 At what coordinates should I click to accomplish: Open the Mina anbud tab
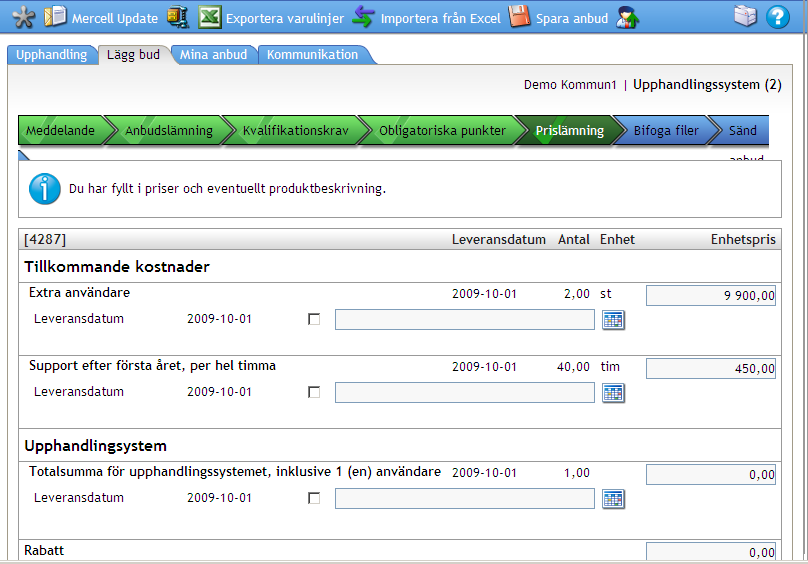(x=213, y=55)
